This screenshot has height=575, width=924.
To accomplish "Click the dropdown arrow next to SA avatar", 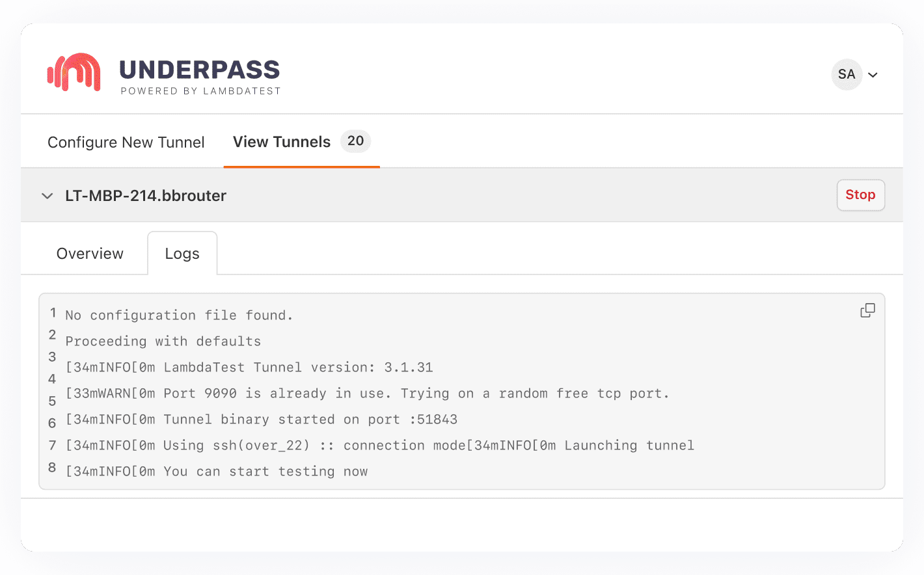I will pos(873,74).
